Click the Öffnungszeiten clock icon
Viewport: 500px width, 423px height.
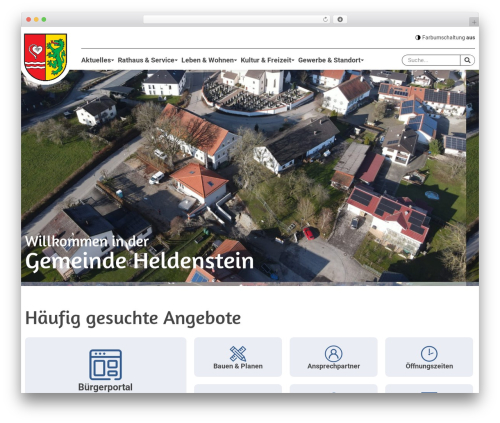pos(429,353)
